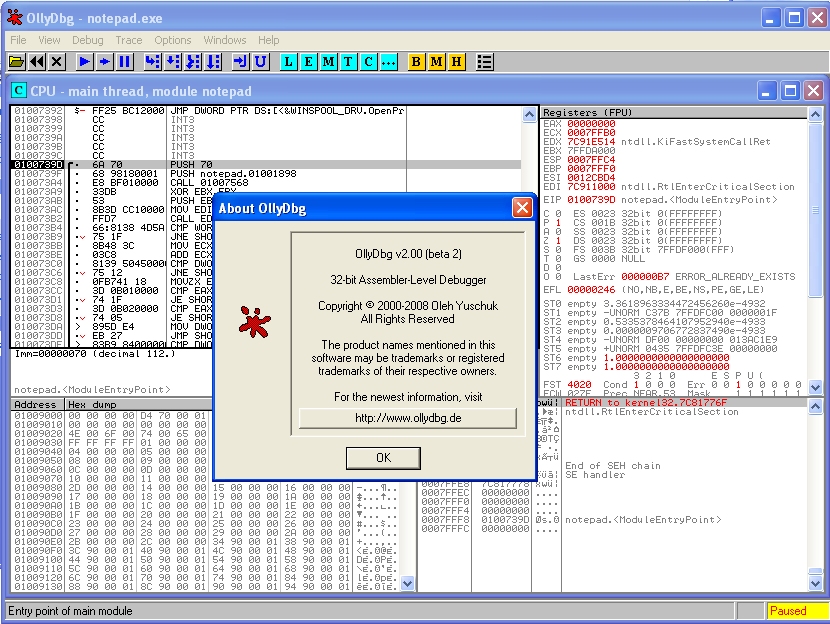Pause execution using the Pause toolbar icon
Screen dimensions: 830x624
125,62
